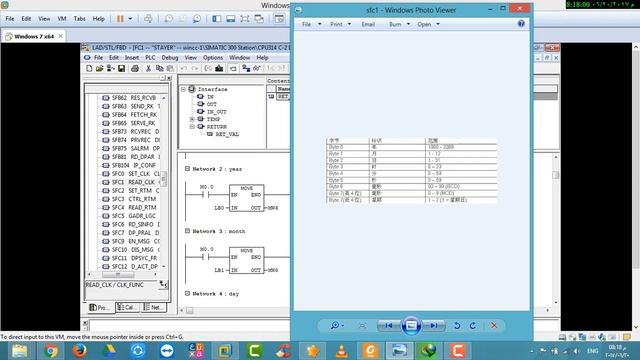Click the VMware pause virtual machine icon
640x360 pixels.
pos(120,19)
